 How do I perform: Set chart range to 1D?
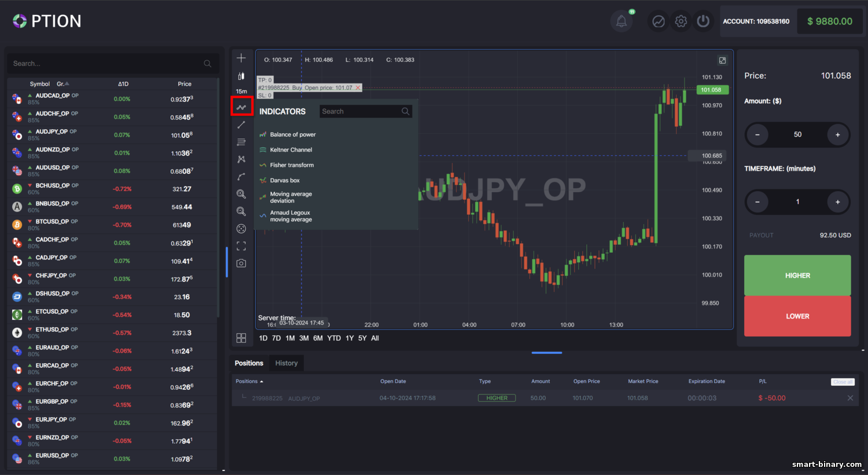pyautogui.click(x=263, y=338)
